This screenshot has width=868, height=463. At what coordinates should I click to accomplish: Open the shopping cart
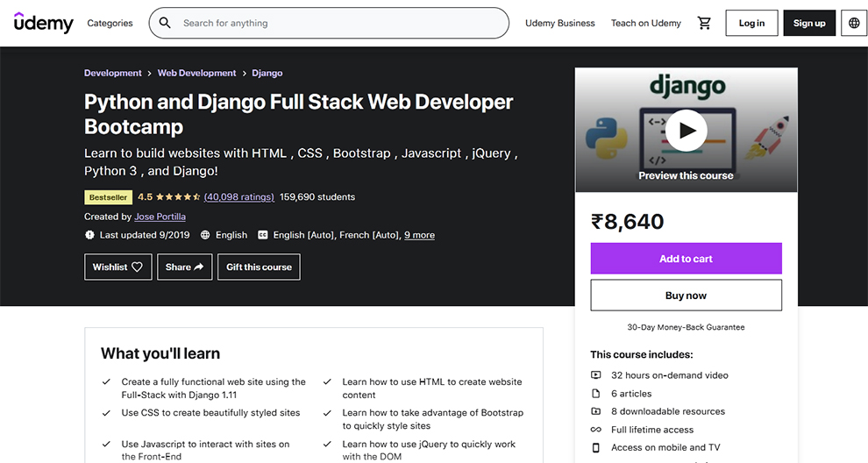(x=704, y=23)
